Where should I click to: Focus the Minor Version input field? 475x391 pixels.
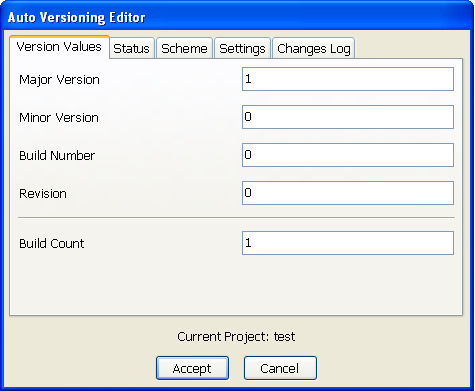(x=348, y=117)
